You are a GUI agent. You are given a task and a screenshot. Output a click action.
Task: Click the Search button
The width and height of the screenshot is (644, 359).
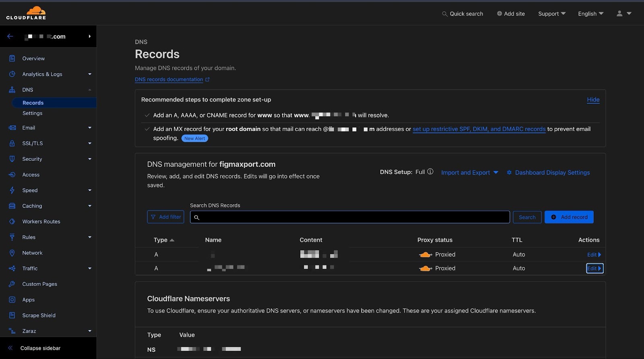point(527,217)
